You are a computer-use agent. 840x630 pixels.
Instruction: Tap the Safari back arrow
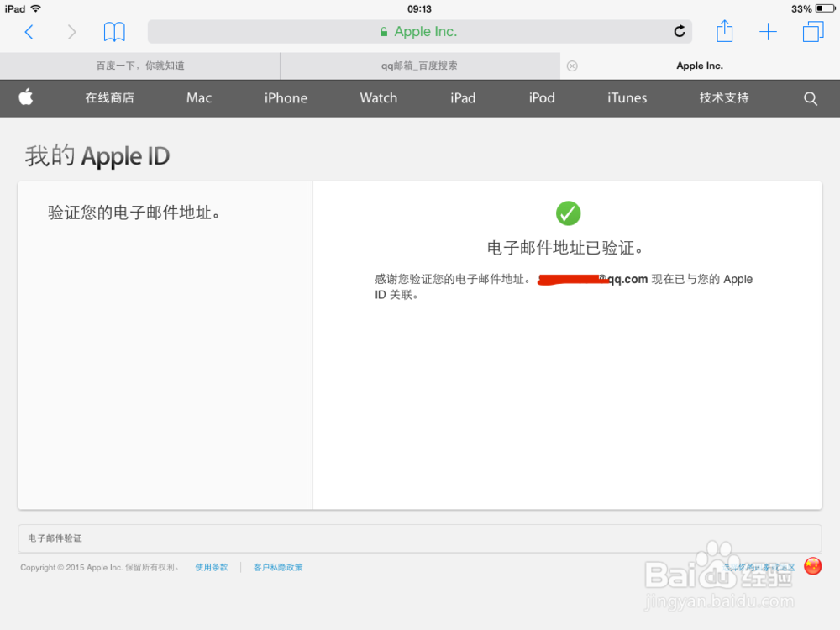click(29, 32)
